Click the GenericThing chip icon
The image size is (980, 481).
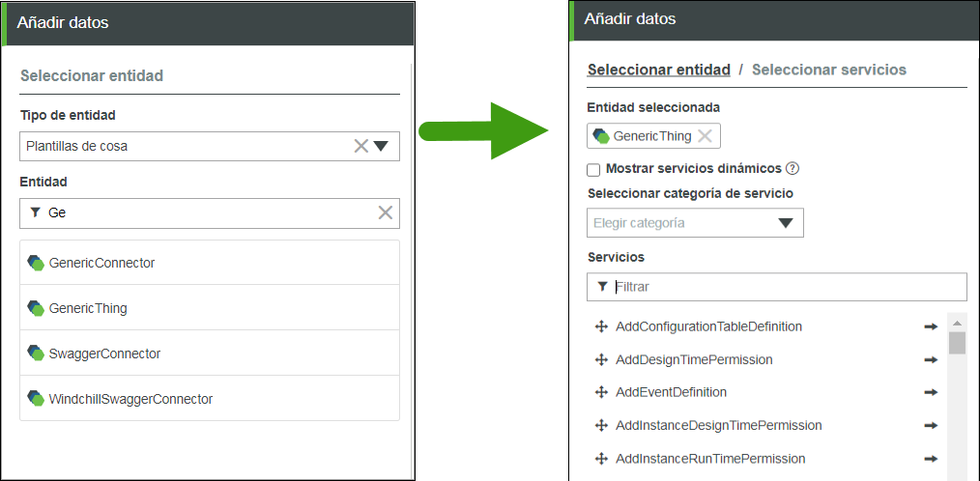[x=601, y=136]
